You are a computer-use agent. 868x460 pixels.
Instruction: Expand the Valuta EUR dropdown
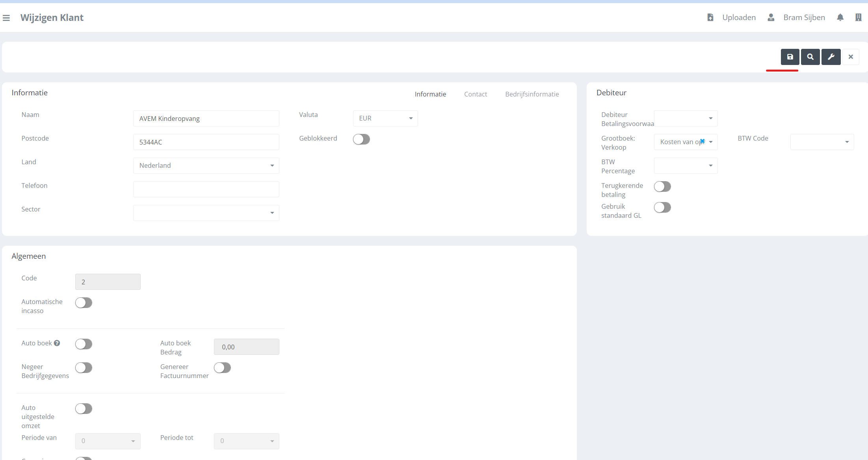385,119
